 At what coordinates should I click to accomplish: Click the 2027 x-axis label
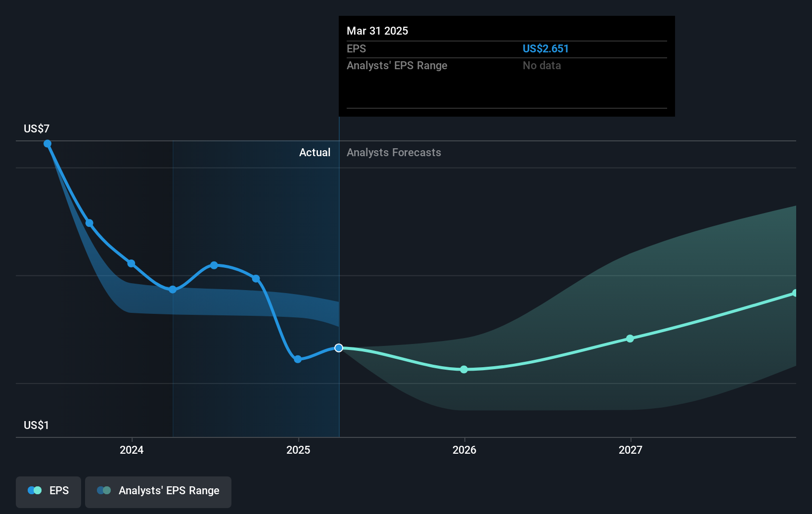(x=631, y=450)
